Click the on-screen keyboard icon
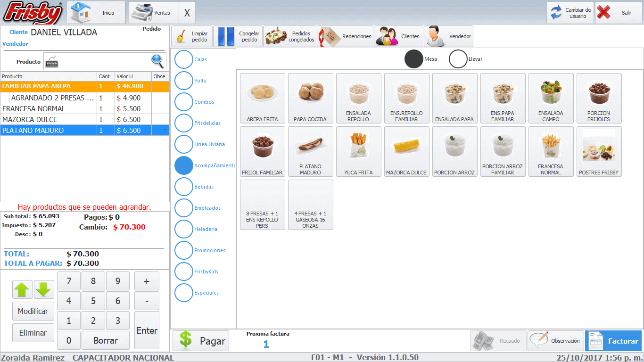 tap(51, 62)
